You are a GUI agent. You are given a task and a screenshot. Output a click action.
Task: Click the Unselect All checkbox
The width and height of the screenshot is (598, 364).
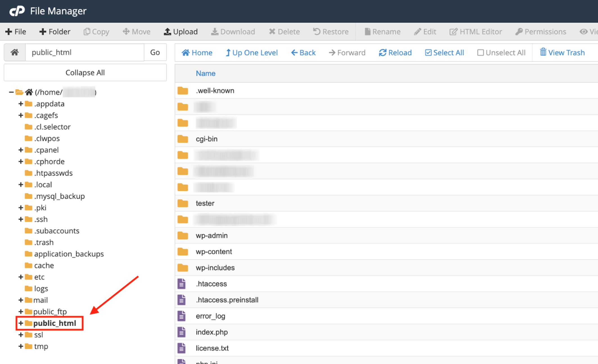point(480,53)
